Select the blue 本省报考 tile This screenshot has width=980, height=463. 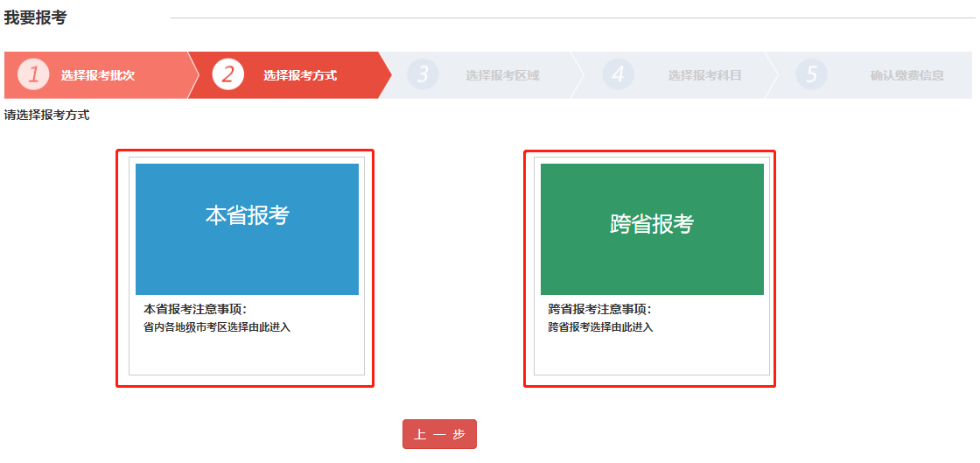[x=247, y=228]
